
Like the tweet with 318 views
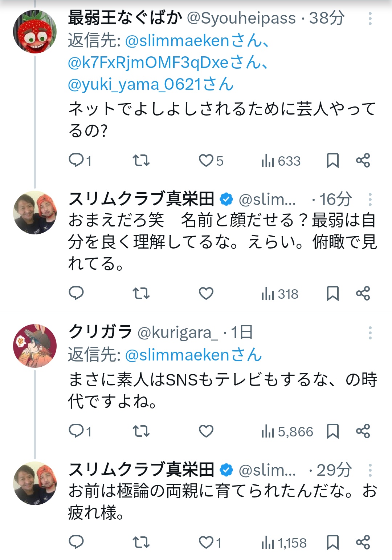point(206,293)
